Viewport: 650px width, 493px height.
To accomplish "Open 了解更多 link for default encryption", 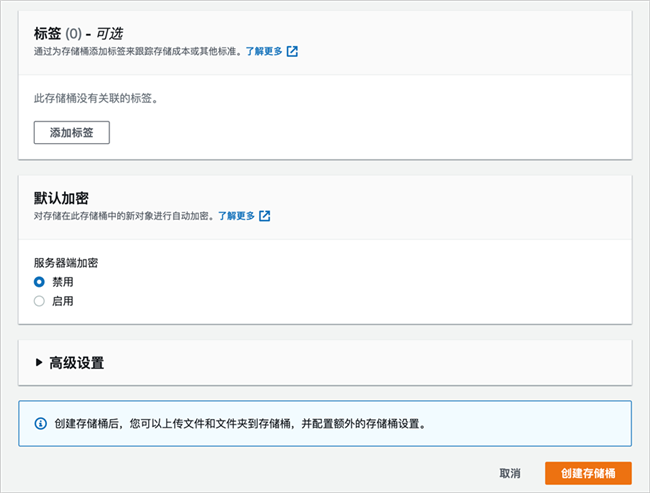I will pos(236,216).
